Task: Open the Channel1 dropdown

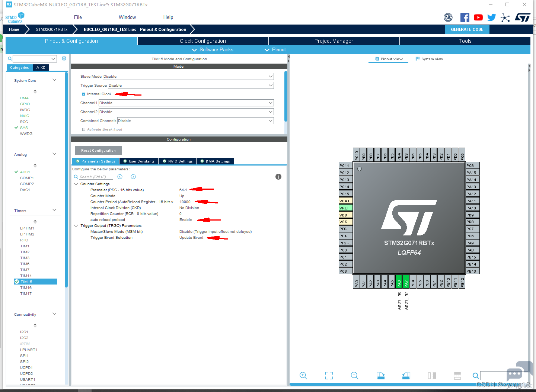Action: (186, 103)
